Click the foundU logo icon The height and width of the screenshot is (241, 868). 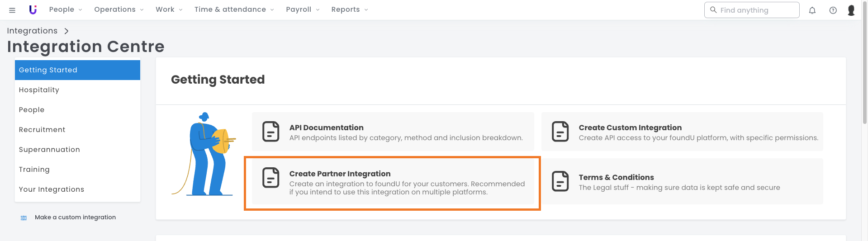click(x=33, y=9)
